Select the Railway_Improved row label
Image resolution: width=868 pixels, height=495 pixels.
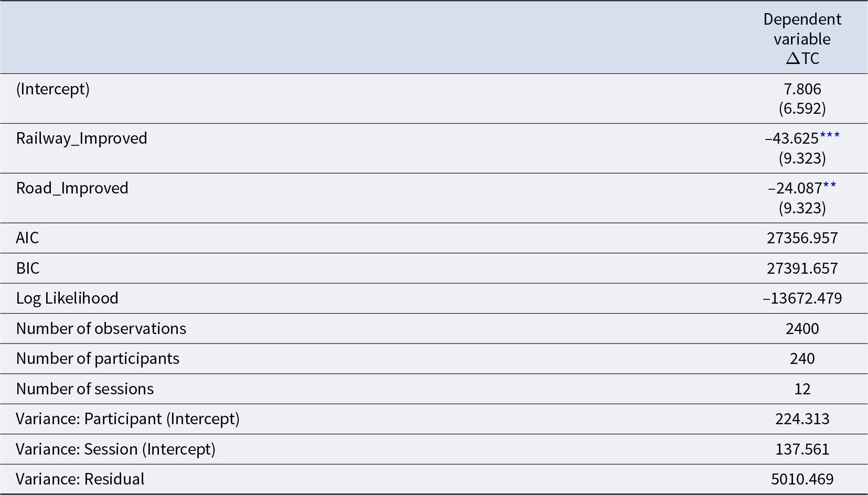[x=82, y=138]
